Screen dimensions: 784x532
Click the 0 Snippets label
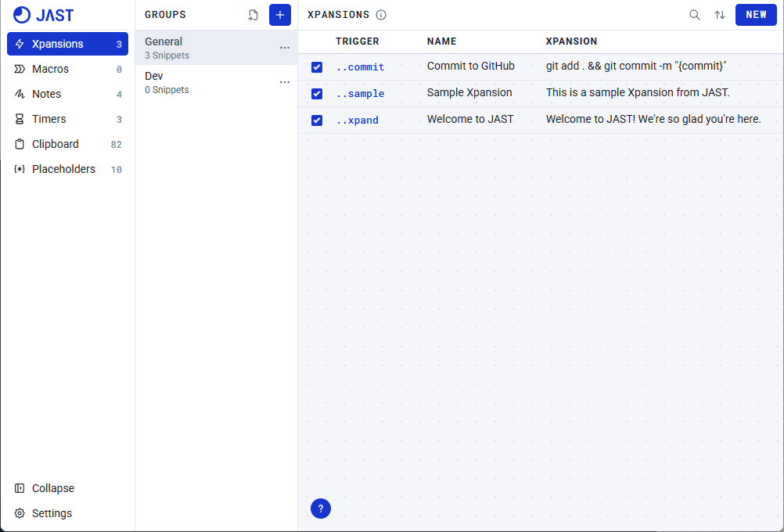(x=167, y=90)
